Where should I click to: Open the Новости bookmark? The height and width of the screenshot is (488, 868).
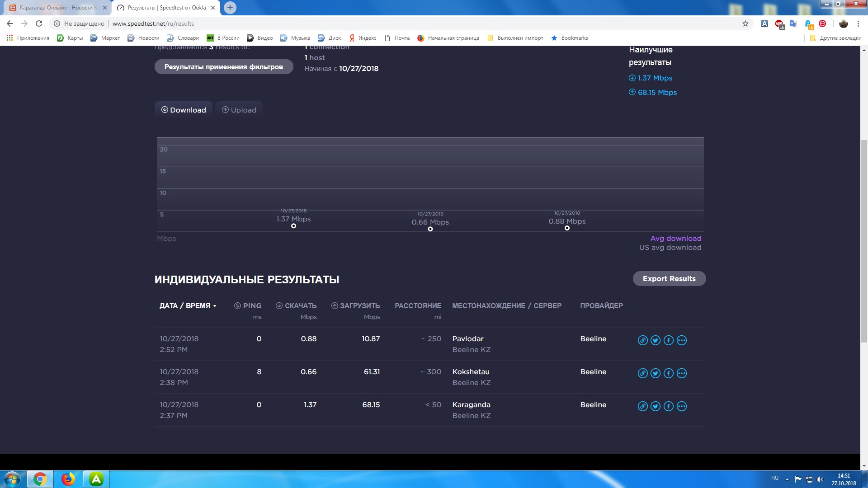click(143, 38)
